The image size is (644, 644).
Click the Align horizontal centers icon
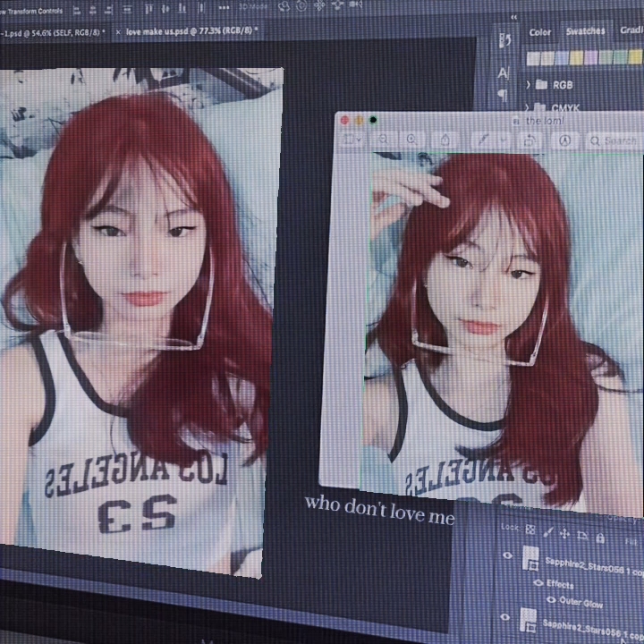pos(93,10)
